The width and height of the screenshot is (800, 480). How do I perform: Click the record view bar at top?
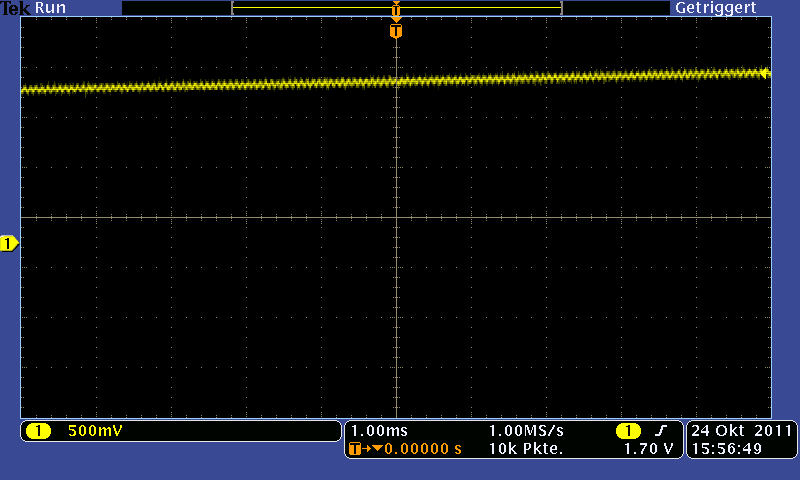(x=396, y=8)
